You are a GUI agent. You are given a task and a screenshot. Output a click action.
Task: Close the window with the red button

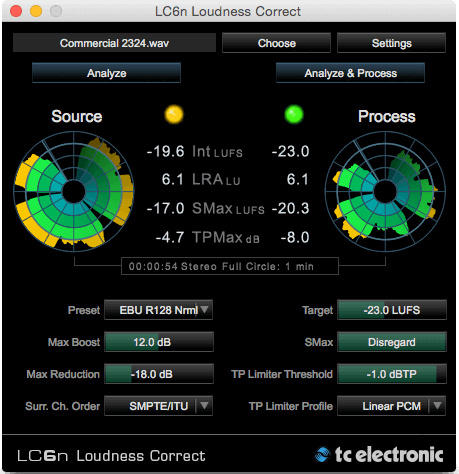click(x=16, y=11)
